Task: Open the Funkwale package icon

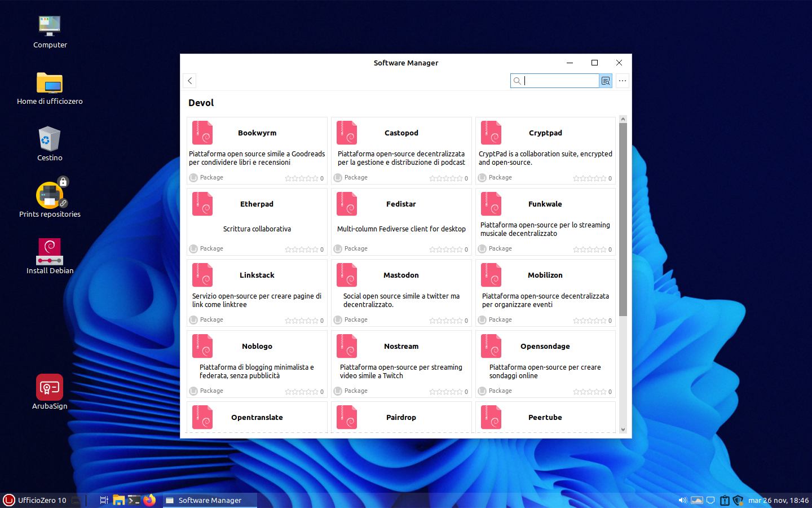Action: click(491, 204)
